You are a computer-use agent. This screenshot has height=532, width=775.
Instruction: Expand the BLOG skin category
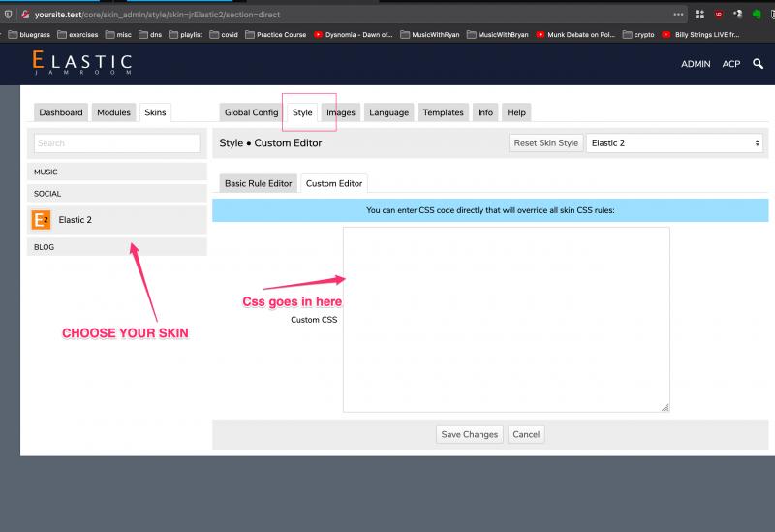coord(117,247)
